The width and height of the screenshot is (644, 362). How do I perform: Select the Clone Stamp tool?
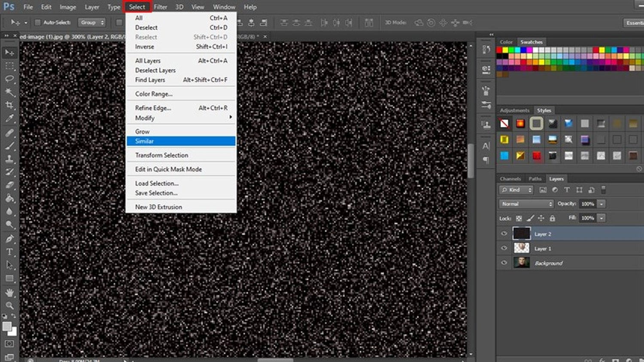[x=9, y=159]
